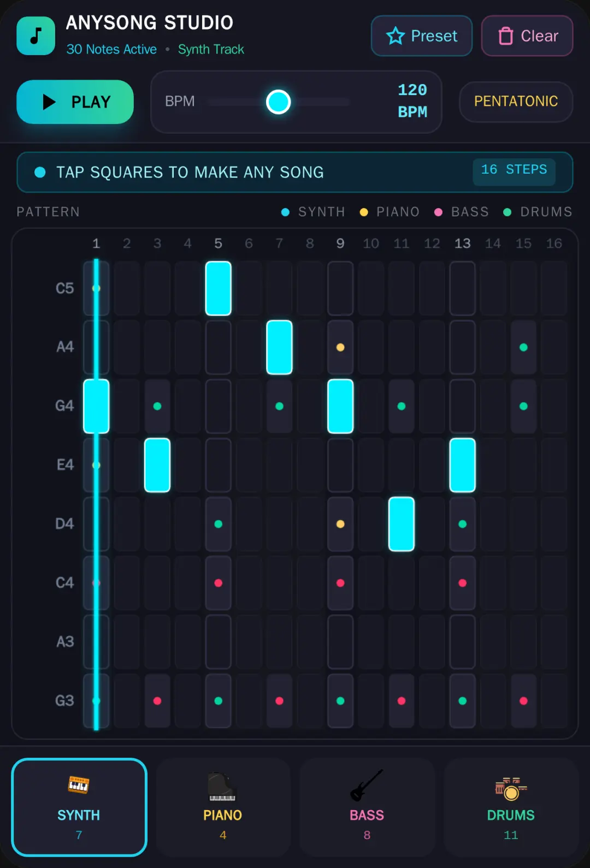Image resolution: width=590 pixels, height=868 pixels.
Task: Click the trash icon on Clear button
Action: click(x=506, y=36)
